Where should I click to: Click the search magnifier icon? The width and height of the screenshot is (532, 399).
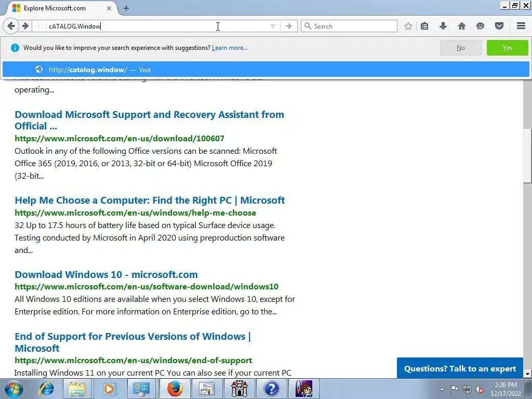click(x=308, y=26)
